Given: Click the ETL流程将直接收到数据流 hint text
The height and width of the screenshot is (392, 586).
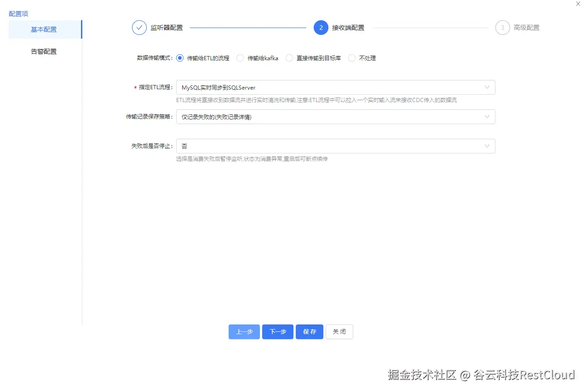Looking at the screenshot, I should [316, 100].
